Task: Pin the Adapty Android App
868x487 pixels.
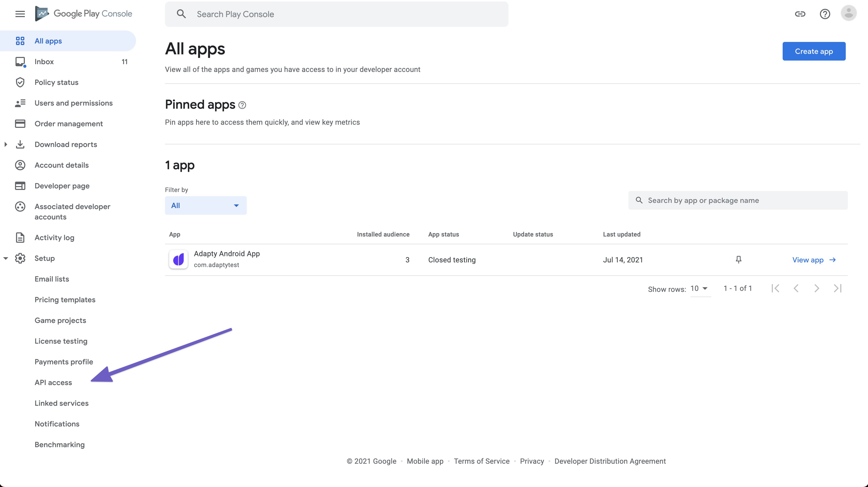Action: point(738,260)
